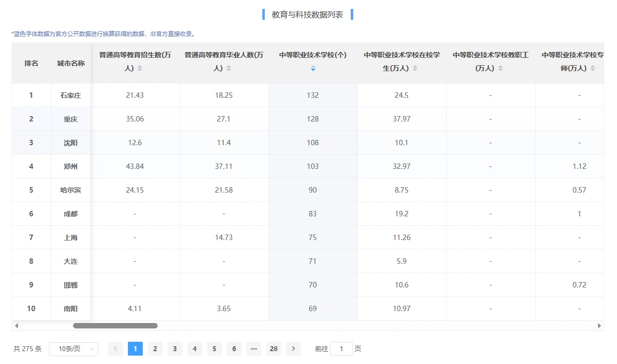617x364 pixels.
Task: Click value 37.97 in 重庆 row
Action: click(402, 119)
